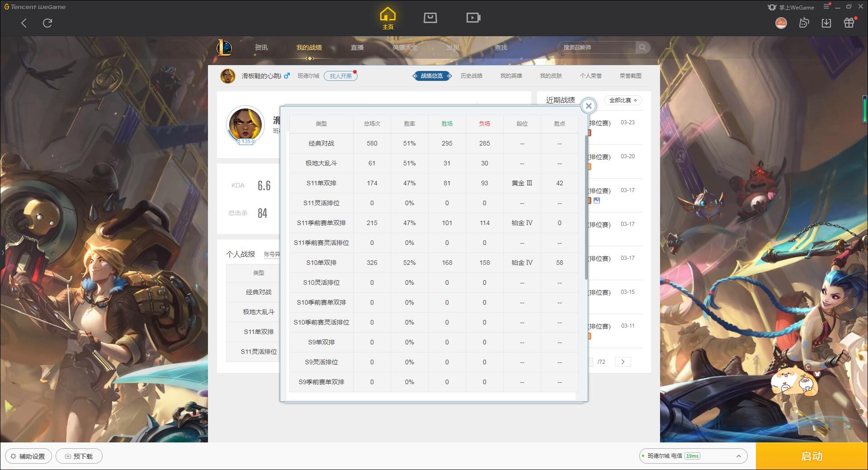Open the 03-23 recent match entry
868x470 pixels.
615,127
